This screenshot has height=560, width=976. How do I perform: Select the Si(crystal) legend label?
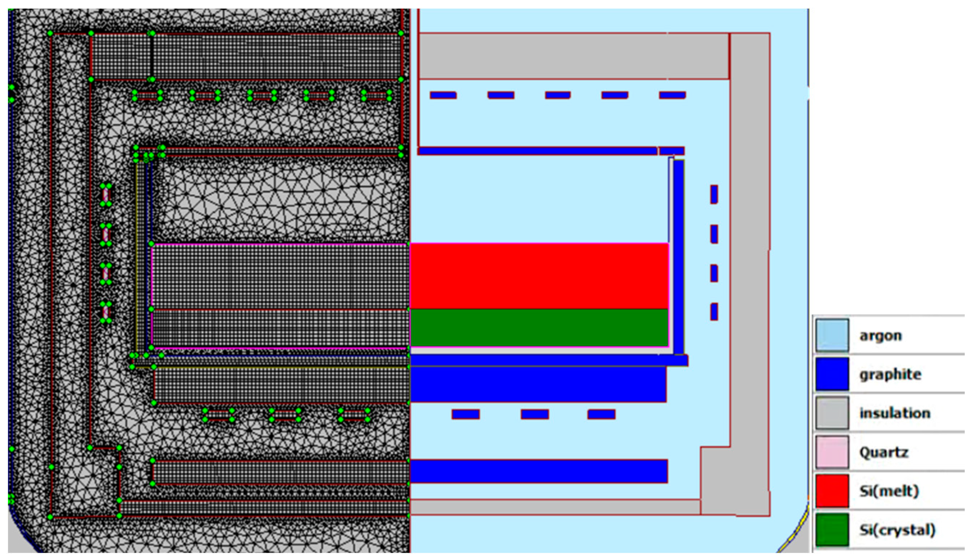click(x=897, y=530)
